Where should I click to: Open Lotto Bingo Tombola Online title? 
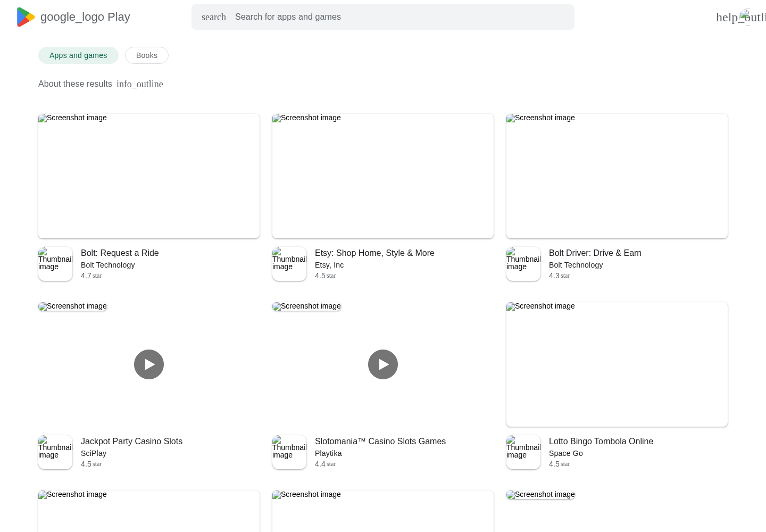click(x=601, y=442)
